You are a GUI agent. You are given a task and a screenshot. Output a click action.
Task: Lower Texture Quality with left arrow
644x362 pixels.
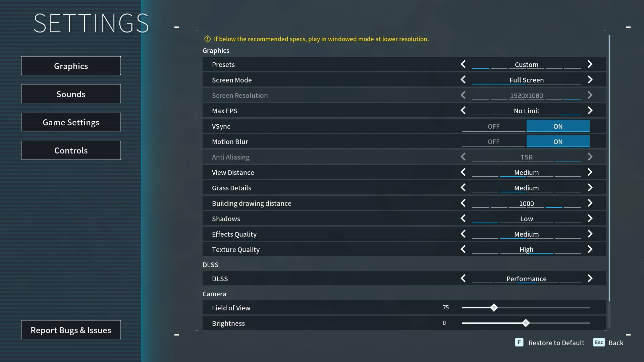tap(463, 249)
